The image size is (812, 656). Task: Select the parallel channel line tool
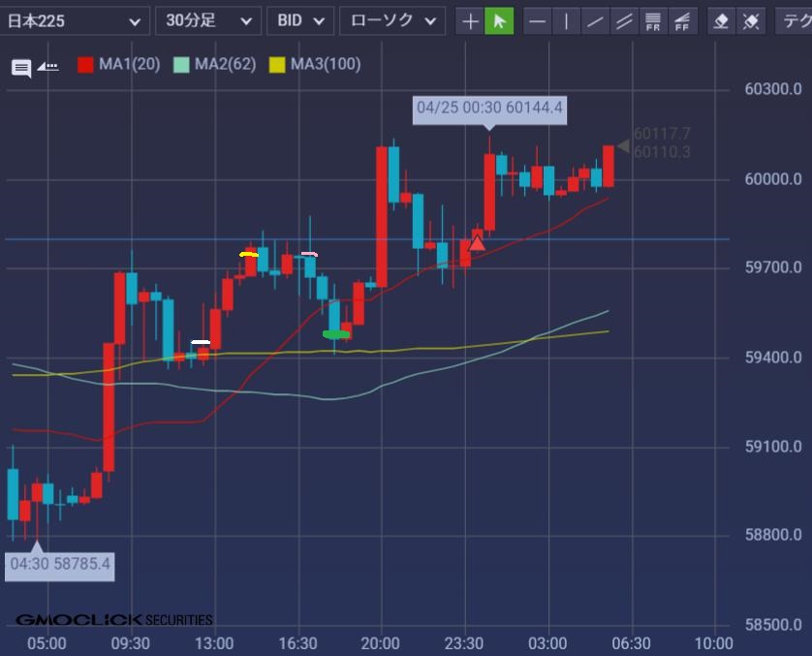625,21
